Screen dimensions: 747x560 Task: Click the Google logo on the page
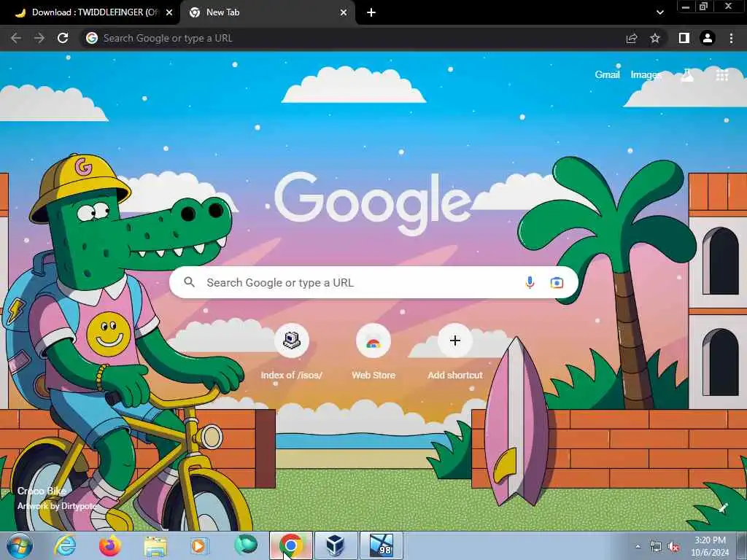click(x=373, y=203)
